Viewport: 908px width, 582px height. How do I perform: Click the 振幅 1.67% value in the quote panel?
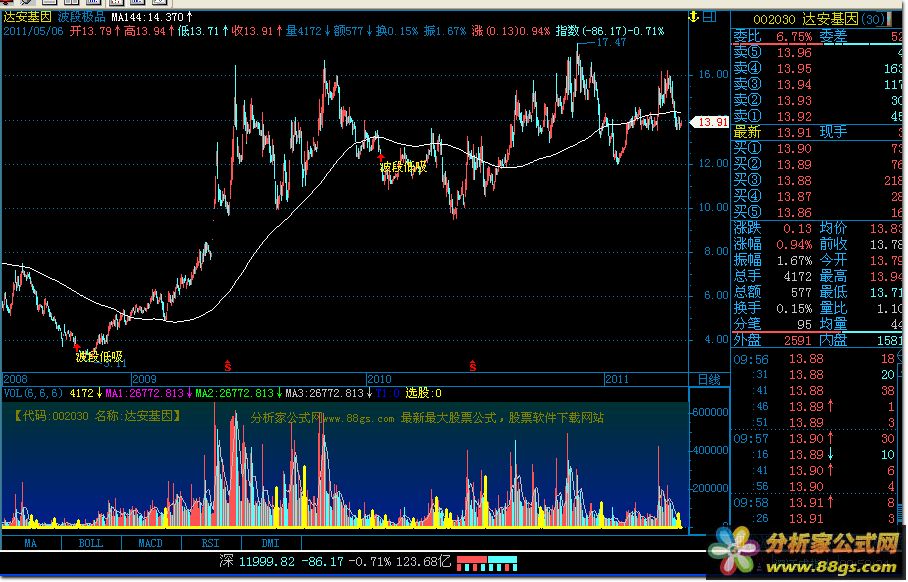pos(794,261)
